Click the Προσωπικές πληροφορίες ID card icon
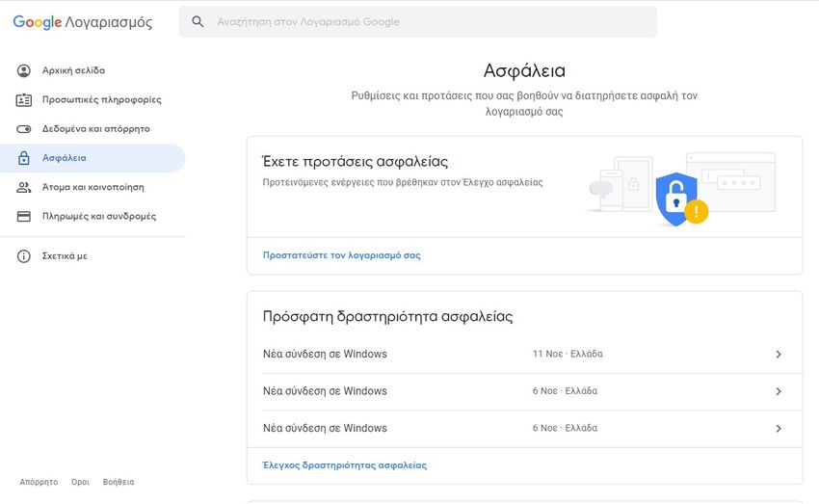This screenshot has width=819, height=504. 24,99
